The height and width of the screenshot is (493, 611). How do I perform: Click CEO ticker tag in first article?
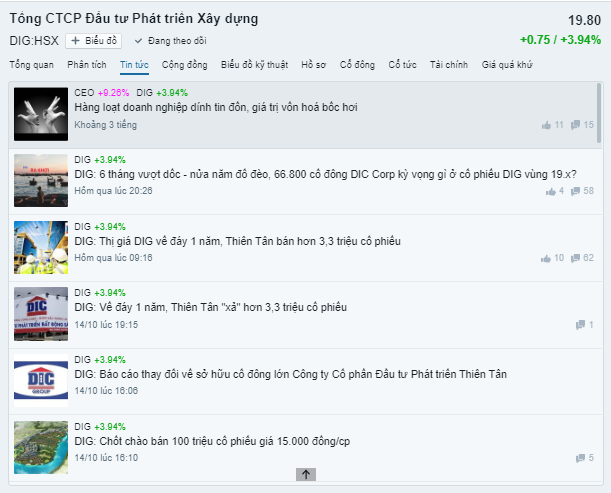84,93
